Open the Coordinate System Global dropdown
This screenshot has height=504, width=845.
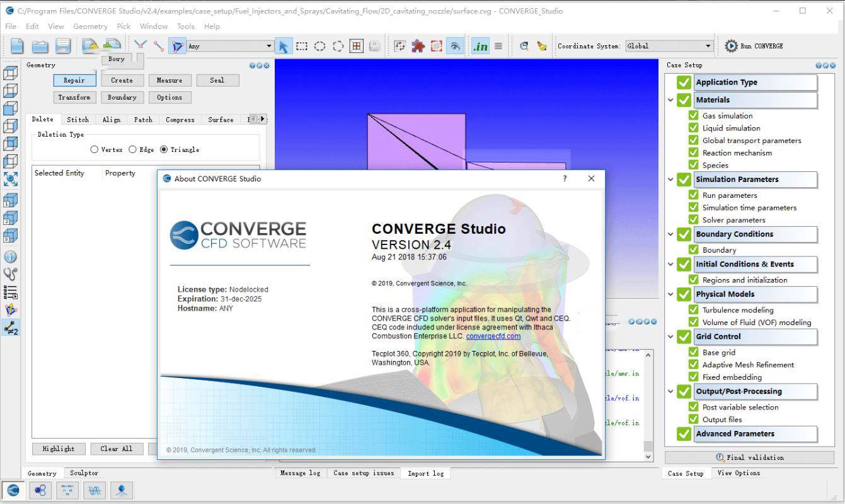[669, 46]
